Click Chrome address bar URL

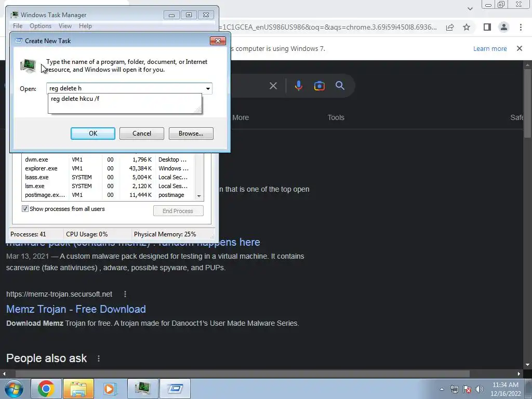tap(328, 27)
